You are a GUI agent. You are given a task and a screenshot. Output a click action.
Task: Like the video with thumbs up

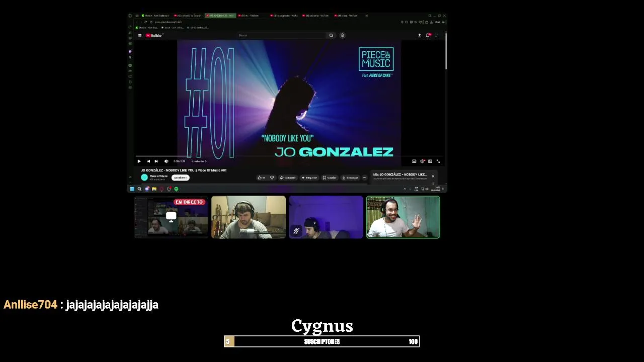pyautogui.click(x=262, y=177)
